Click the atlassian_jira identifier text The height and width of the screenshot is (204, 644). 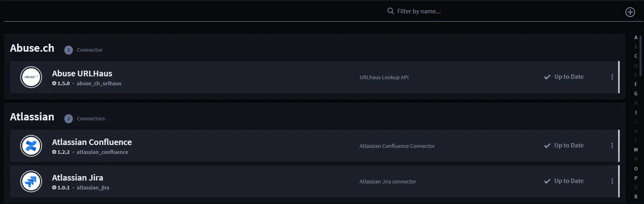point(93,188)
